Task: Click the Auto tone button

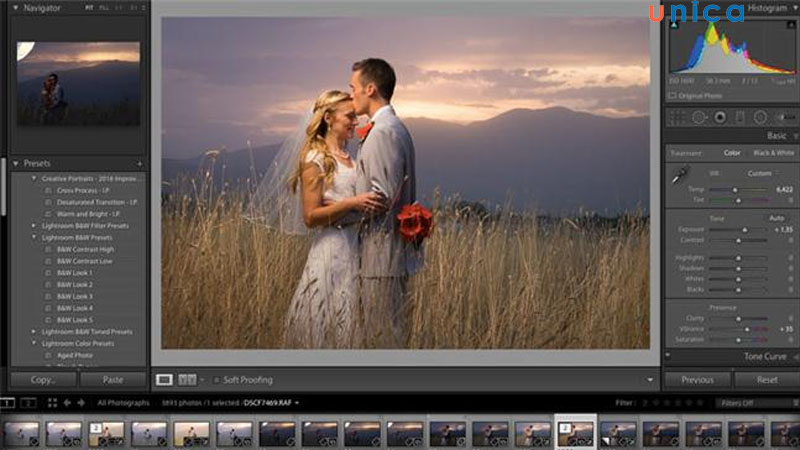Action: coord(777,218)
